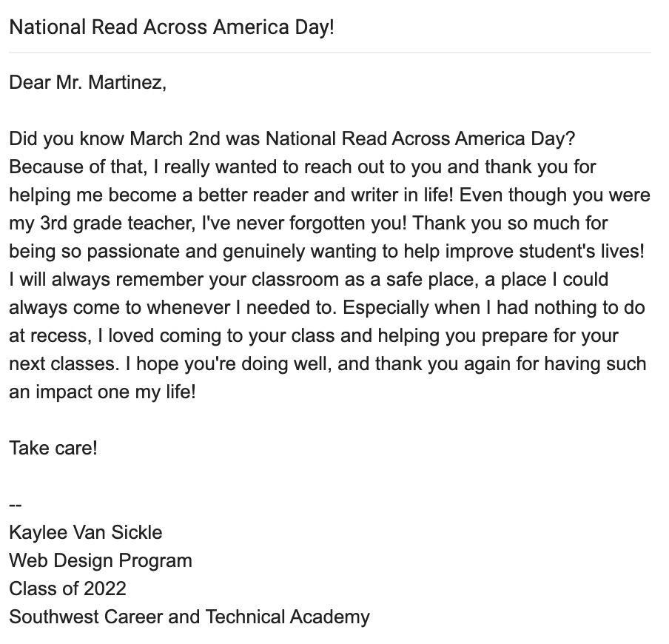Click the word "Especially" in the paragraph
Image resolution: width=669 pixels, height=644 pixels.
tap(386, 307)
